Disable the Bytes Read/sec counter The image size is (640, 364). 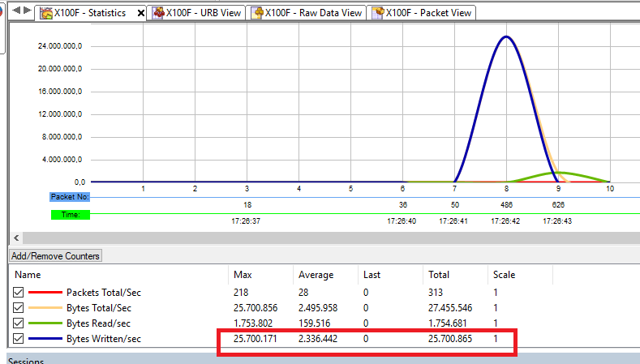(19, 323)
